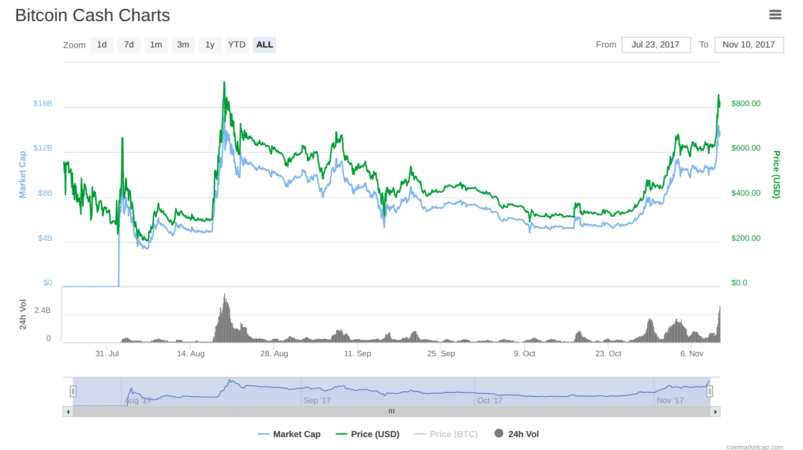Click the To date field
The height and width of the screenshot is (450, 803).
pos(749,45)
